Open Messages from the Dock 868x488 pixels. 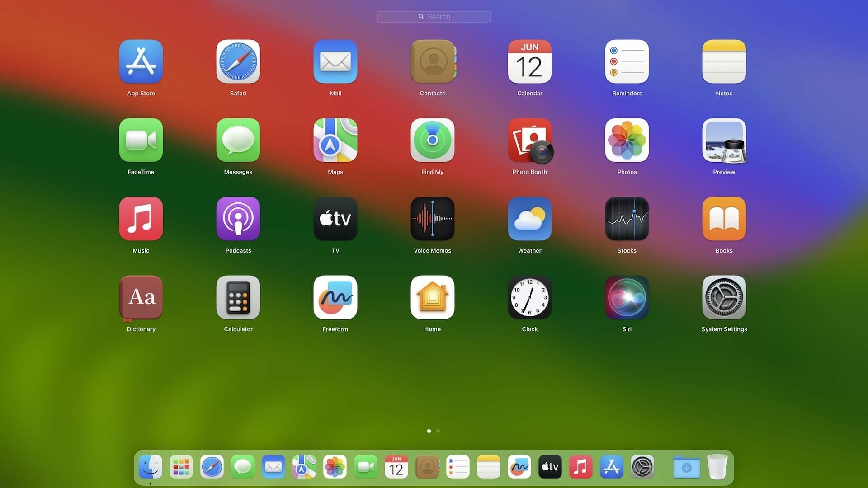click(x=243, y=467)
